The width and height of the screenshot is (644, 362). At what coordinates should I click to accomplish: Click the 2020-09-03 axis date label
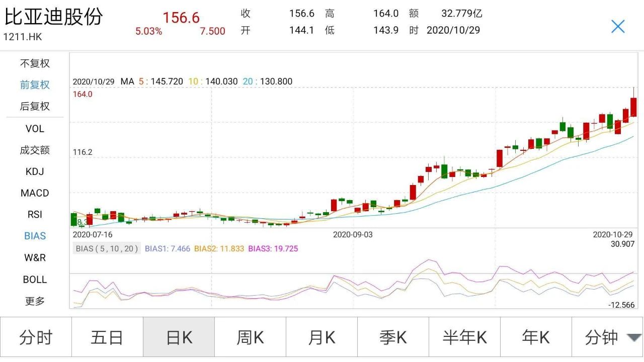[353, 234]
